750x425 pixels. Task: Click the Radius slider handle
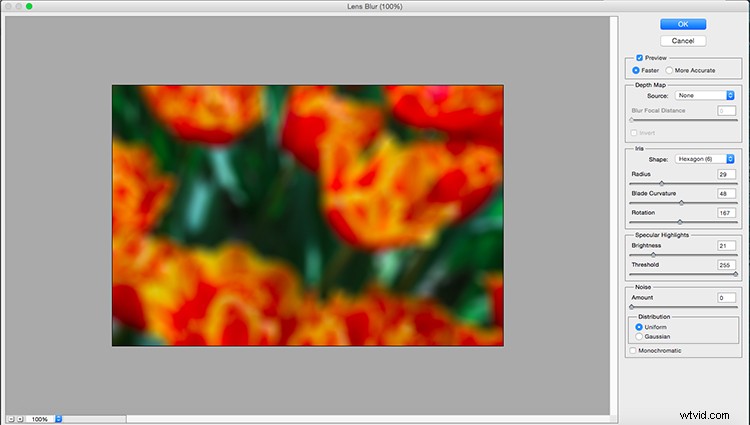pyautogui.click(x=662, y=184)
